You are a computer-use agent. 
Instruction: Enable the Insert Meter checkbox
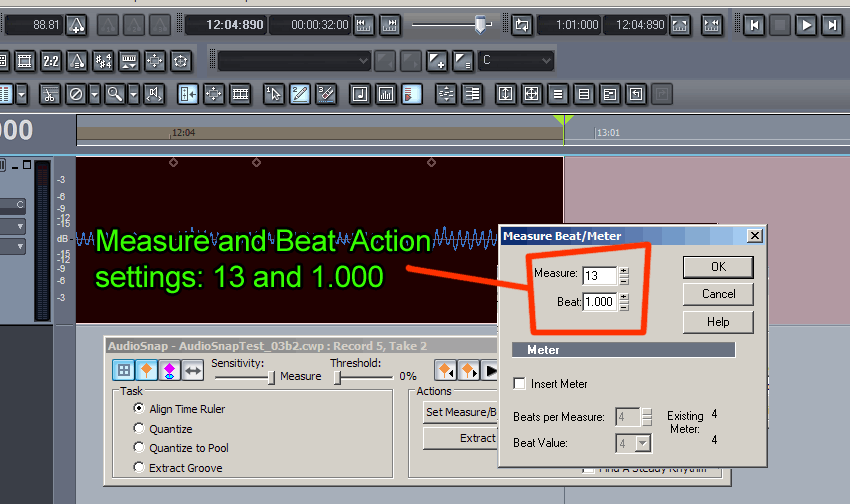click(x=519, y=384)
